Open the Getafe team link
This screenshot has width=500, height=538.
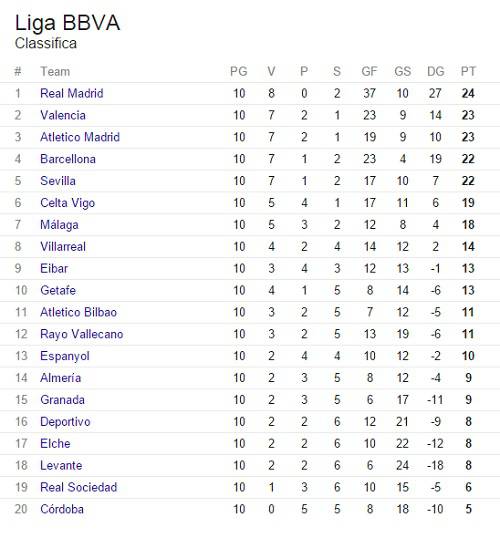pos(58,291)
